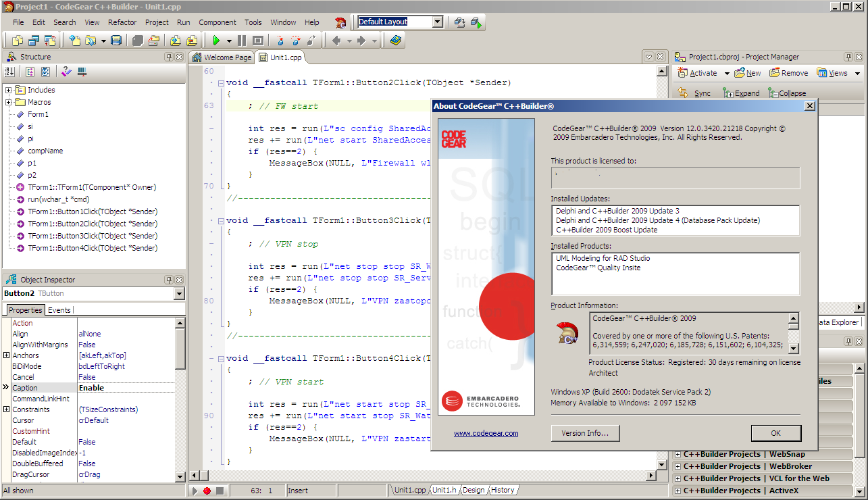Toggle the Structure panel pin
Screen dimensions: 868x500
169,57
